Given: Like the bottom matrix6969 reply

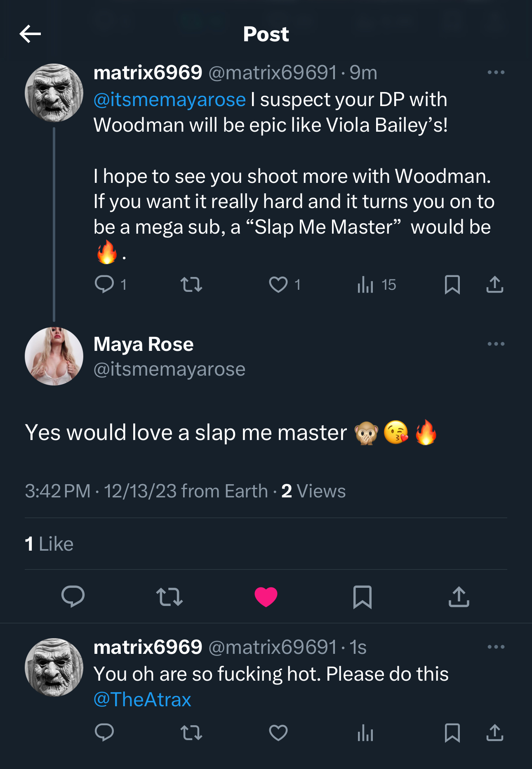Looking at the screenshot, I should point(278,733).
